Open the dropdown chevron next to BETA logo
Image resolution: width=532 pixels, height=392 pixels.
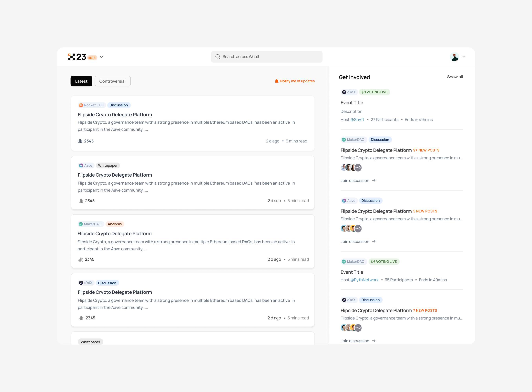point(101,57)
